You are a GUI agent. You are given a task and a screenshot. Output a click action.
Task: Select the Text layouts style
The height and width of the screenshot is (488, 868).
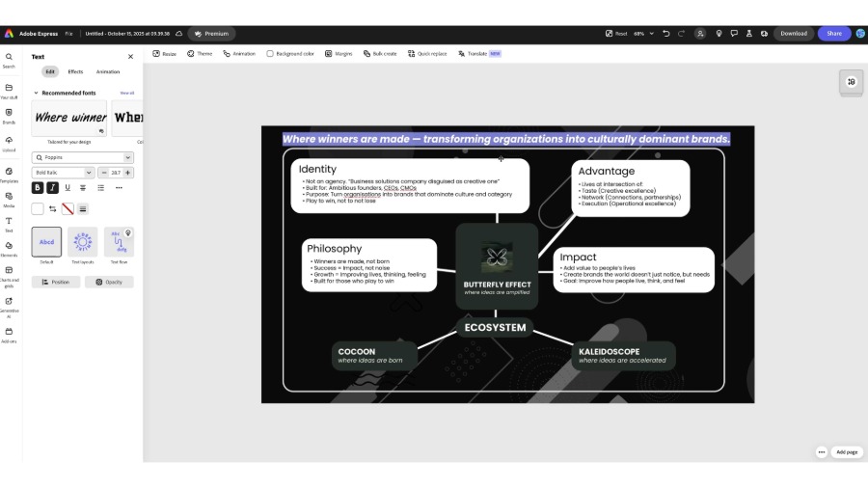click(x=83, y=242)
